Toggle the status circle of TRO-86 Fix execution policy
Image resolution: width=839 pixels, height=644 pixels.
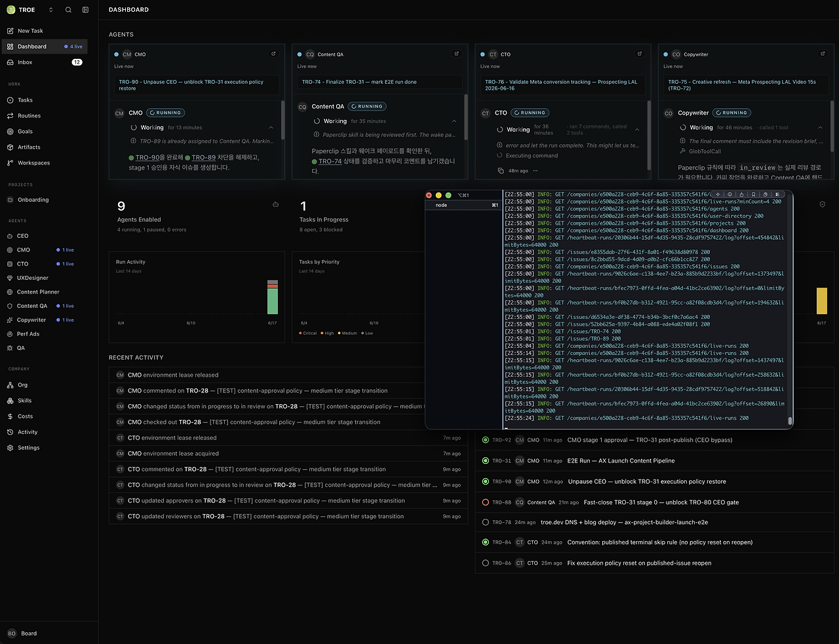[486, 563]
